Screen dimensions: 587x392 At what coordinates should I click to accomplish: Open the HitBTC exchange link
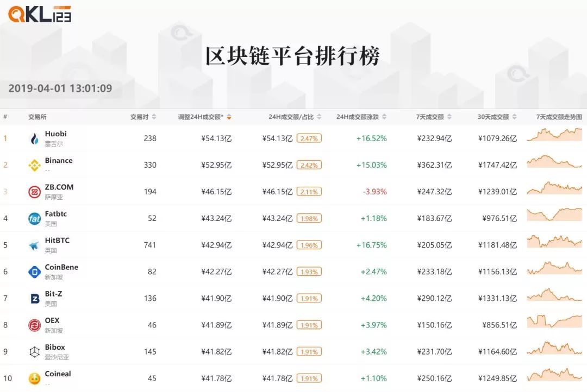(57, 241)
